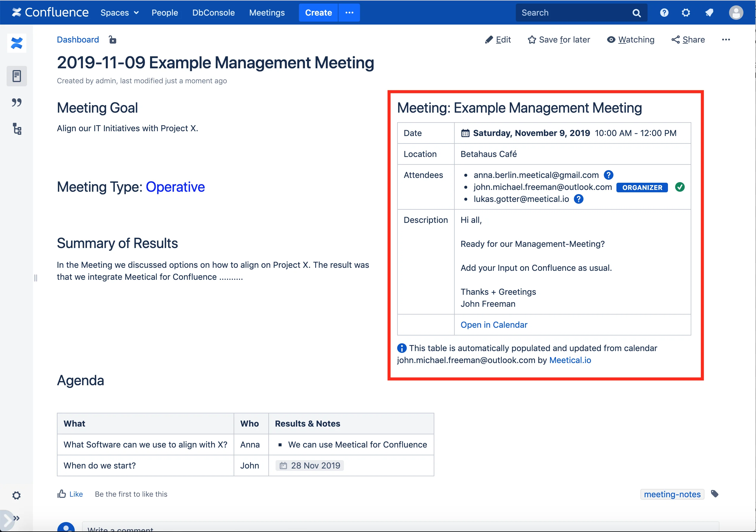Click Open in Calendar link

(494, 325)
